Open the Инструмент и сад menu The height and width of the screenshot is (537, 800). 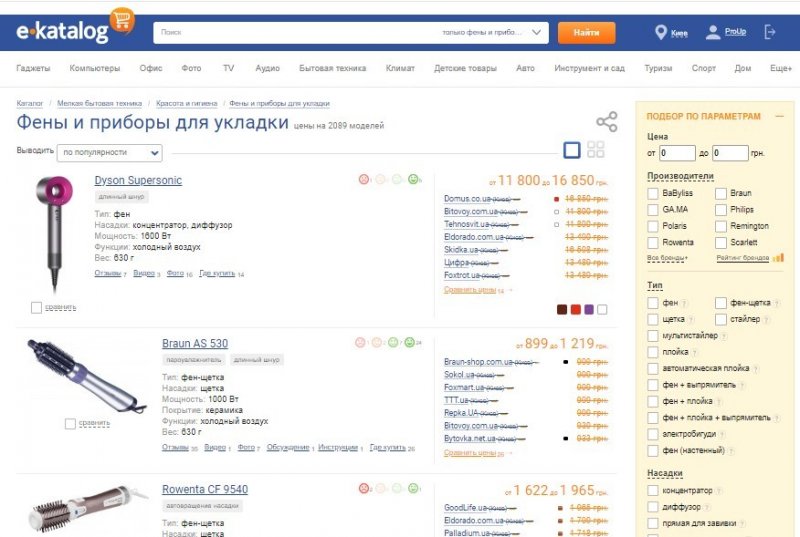pyautogui.click(x=589, y=68)
